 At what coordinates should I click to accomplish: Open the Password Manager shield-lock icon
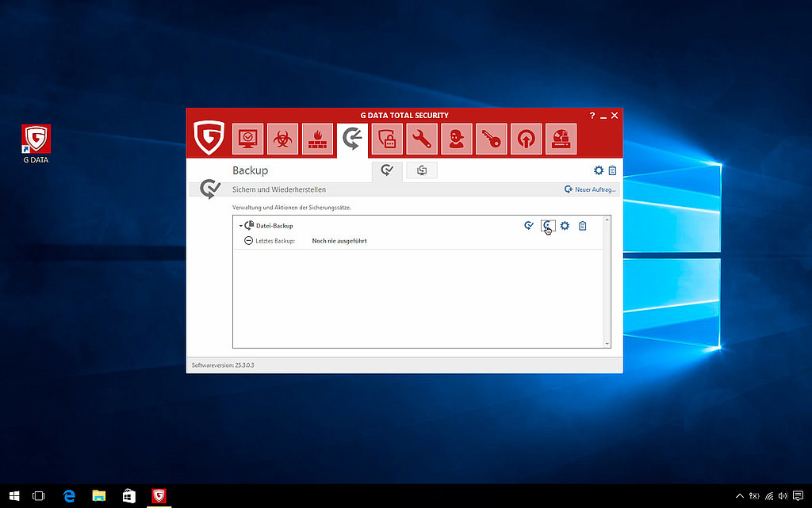click(x=387, y=139)
